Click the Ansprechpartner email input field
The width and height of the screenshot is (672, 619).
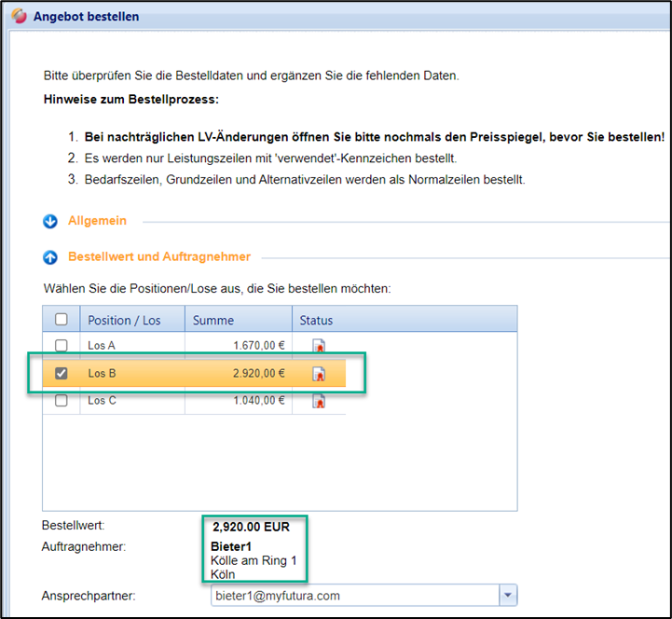[x=354, y=595]
